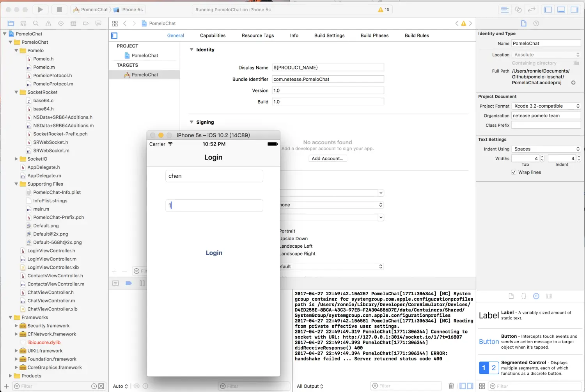Screen dimensions: 585x392
Task: Open the related items grid menu
Action: (115, 23)
